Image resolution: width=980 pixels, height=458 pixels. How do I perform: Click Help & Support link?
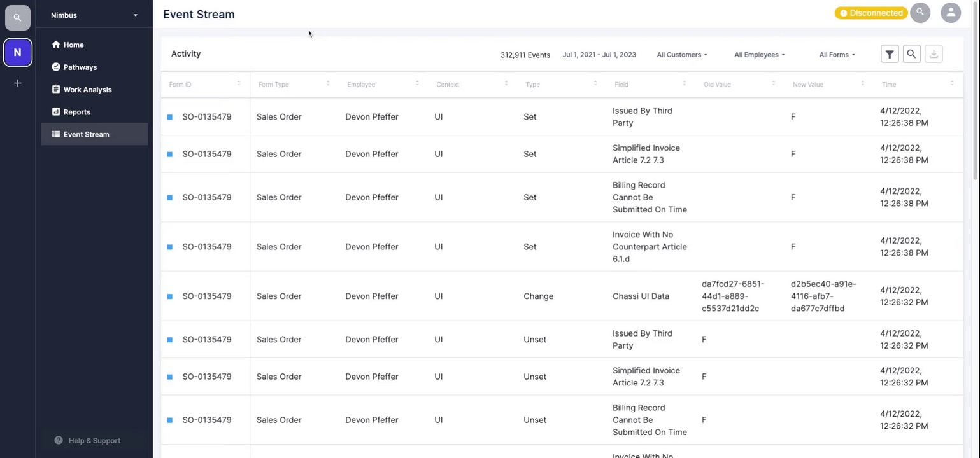(94, 441)
